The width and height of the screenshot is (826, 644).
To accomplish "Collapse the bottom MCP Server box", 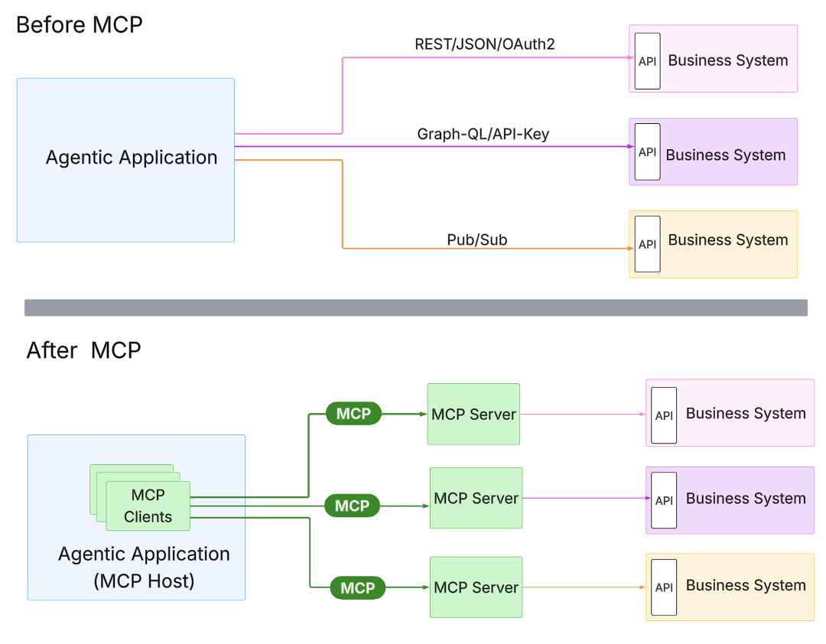I will tap(476, 587).
